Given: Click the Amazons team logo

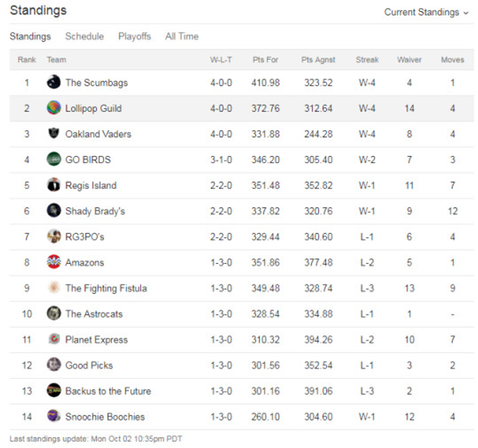Looking at the screenshot, I should (54, 262).
